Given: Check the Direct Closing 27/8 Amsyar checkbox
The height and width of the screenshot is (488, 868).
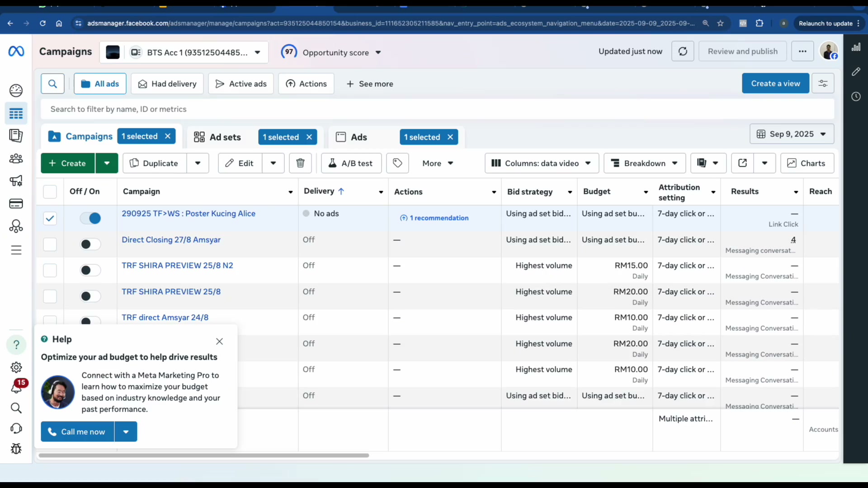Looking at the screenshot, I should tap(50, 244).
